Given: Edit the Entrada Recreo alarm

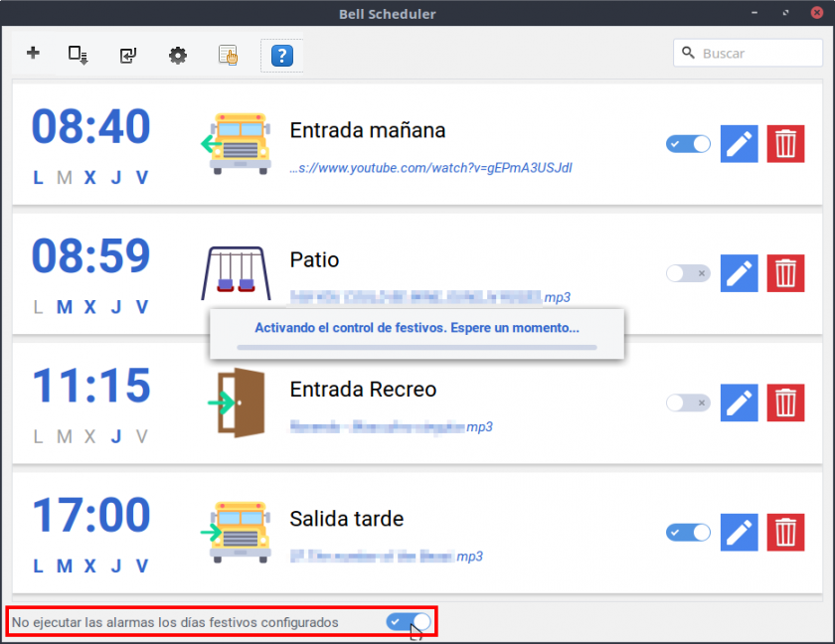Looking at the screenshot, I should pos(739,402).
